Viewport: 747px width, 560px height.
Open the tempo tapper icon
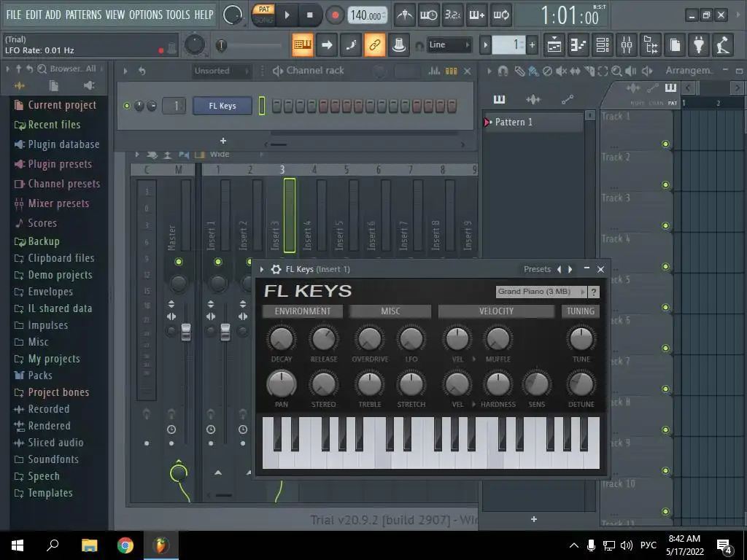(723, 45)
